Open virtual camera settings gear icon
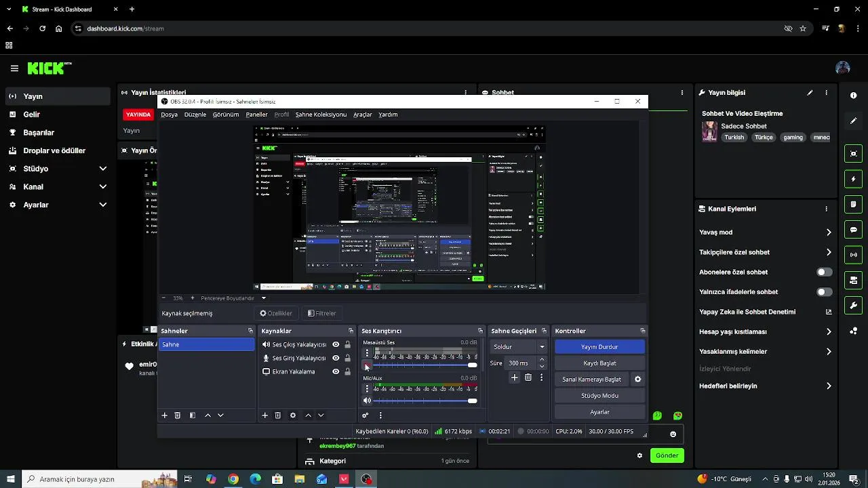Image resolution: width=868 pixels, height=488 pixels. click(637, 380)
